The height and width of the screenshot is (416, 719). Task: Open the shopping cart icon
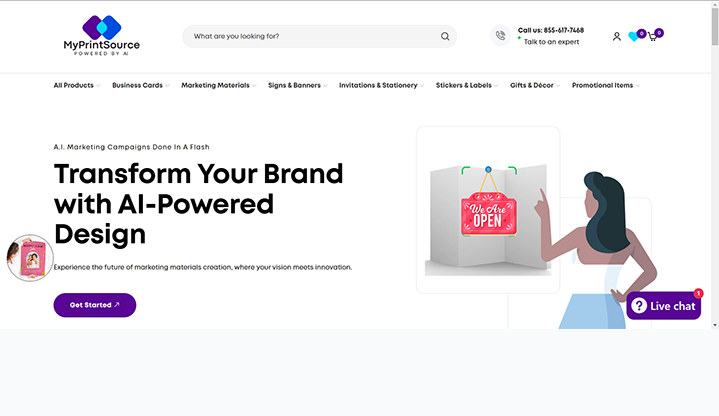coord(653,37)
